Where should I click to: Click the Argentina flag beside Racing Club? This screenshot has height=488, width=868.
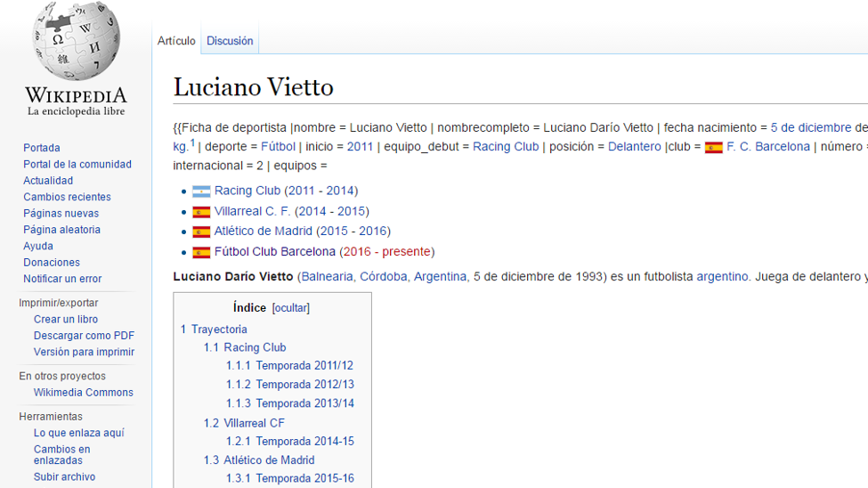tap(202, 191)
